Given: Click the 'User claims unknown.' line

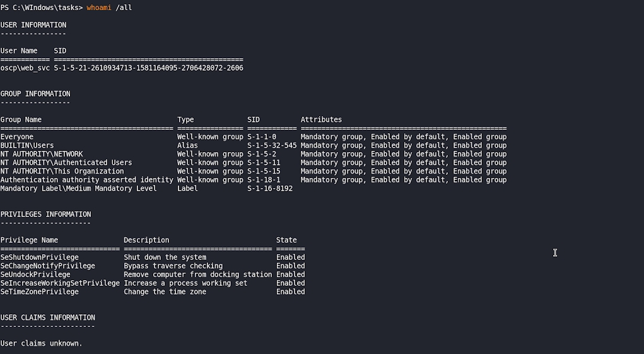Looking at the screenshot, I should [41, 343].
